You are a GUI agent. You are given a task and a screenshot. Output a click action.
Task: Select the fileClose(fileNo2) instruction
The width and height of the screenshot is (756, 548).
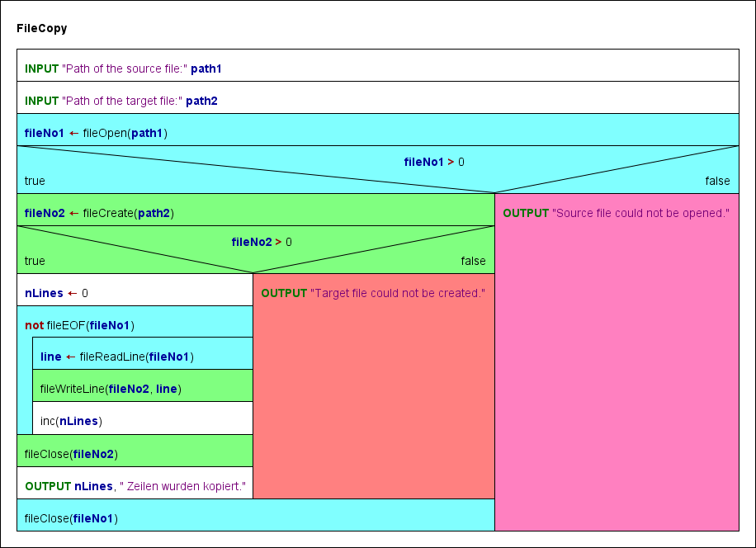135,451
